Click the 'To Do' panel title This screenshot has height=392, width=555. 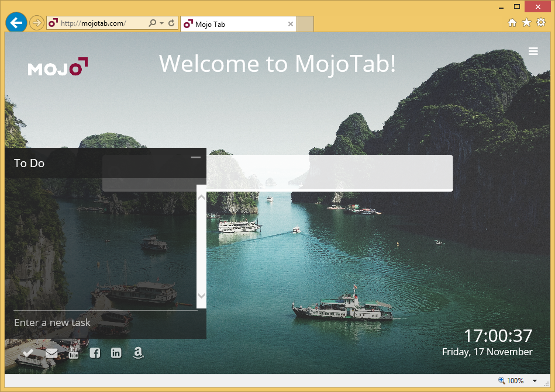pos(29,163)
